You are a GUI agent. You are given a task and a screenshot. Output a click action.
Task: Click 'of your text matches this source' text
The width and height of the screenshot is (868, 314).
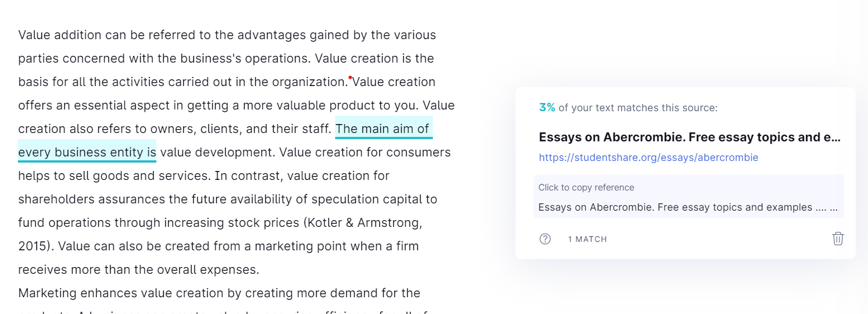(x=638, y=108)
